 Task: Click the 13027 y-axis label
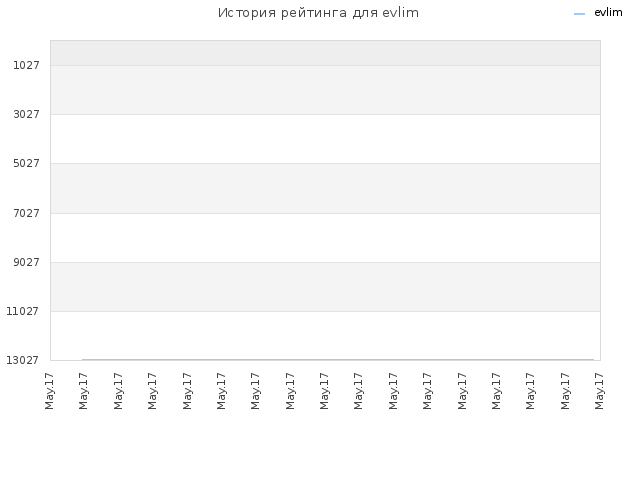pyautogui.click(x=22, y=360)
